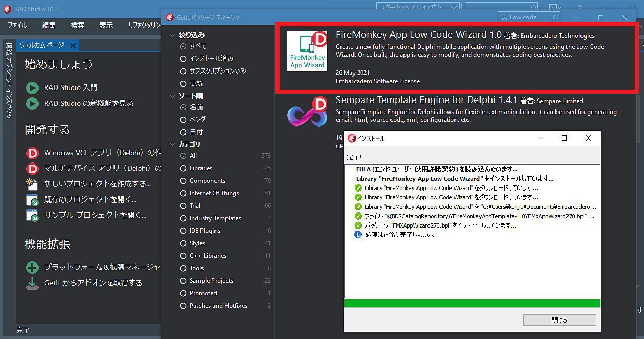Click the search magnifier in RAD Studio title bar
This screenshot has height=339, width=644.
533,7
